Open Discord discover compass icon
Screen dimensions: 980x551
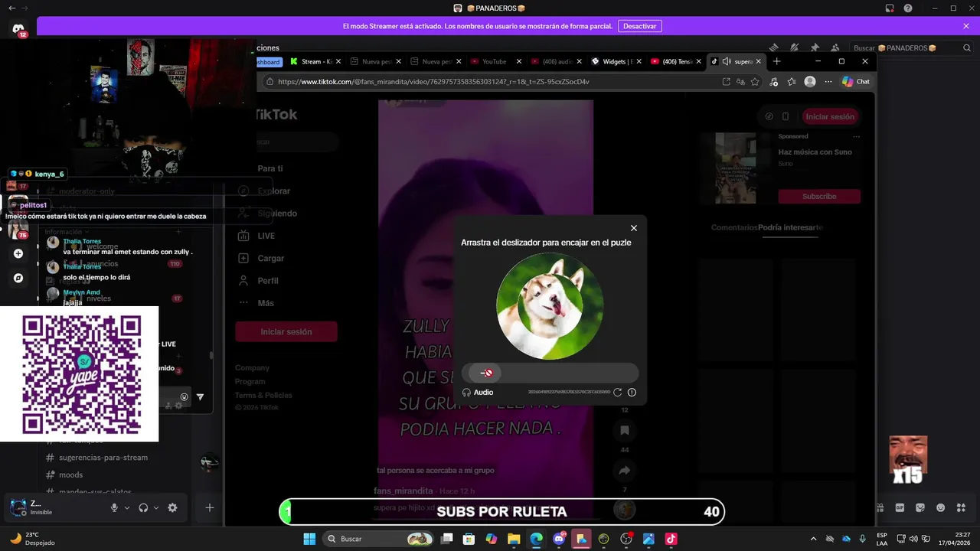click(x=18, y=278)
